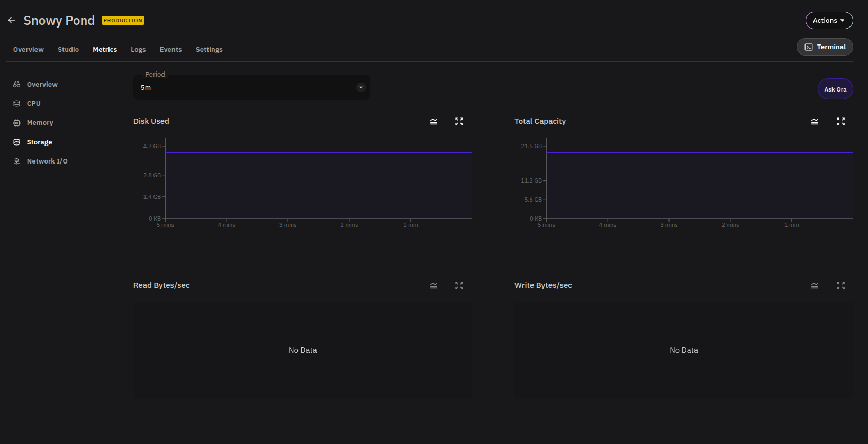This screenshot has width=868, height=444.
Task: Click the Write Bytes/sec heading
Action: click(x=543, y=285)
